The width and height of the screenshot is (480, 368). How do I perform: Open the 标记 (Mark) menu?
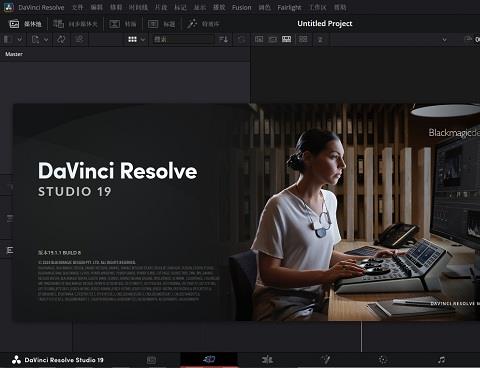click(x=180, y=7)
